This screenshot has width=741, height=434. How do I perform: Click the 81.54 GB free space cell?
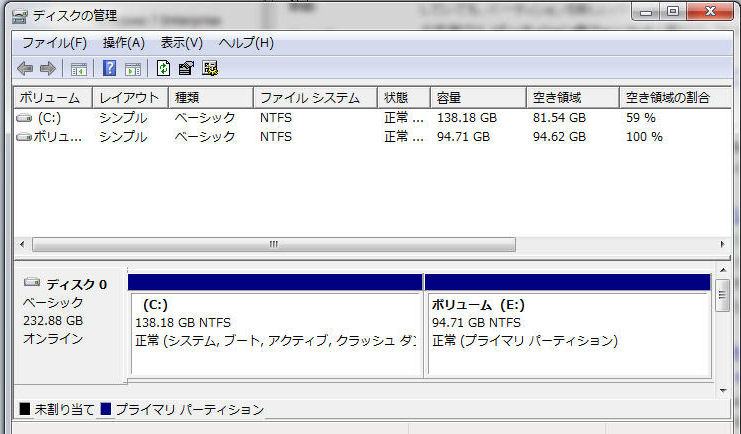click(x=560, y=118)
